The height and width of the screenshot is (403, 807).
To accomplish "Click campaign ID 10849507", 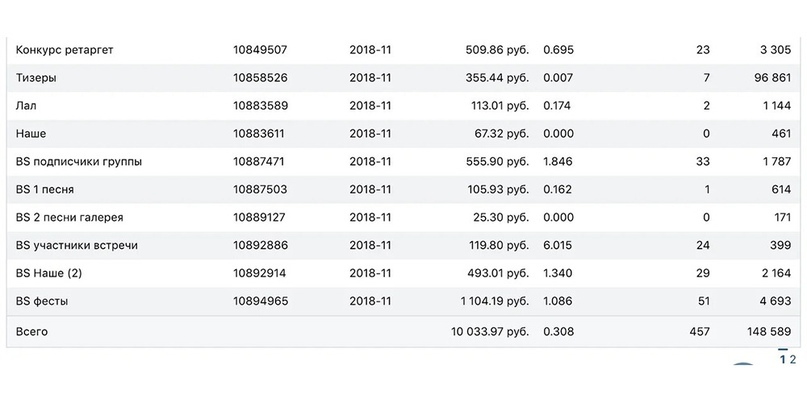I will 260,50.
